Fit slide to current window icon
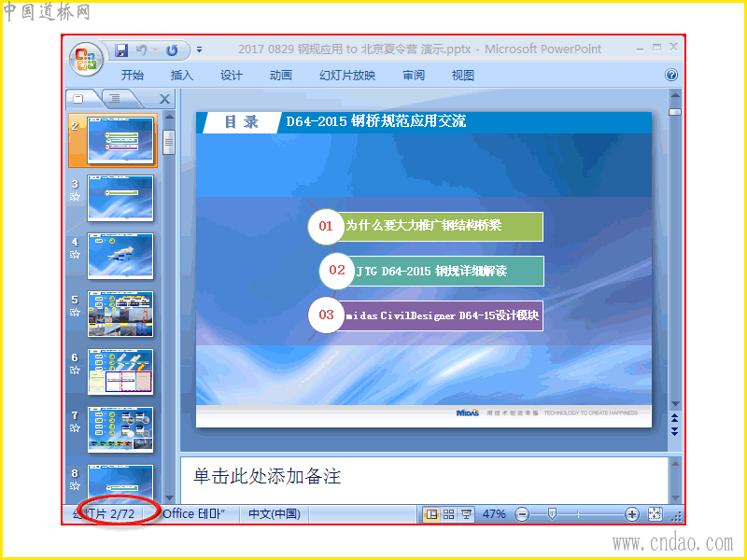This screenshot has height=560, width=747. [x=655, y=514]
